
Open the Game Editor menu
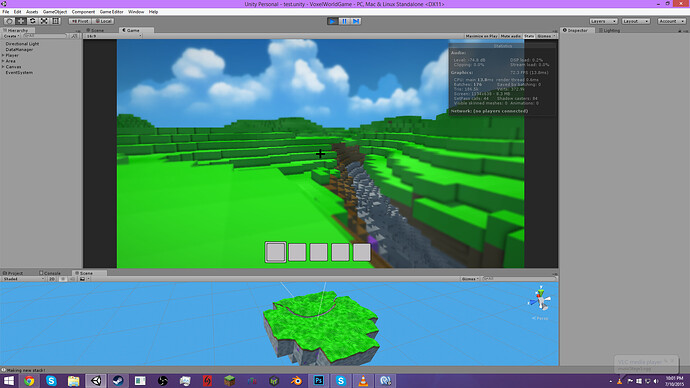pos(111,12)
